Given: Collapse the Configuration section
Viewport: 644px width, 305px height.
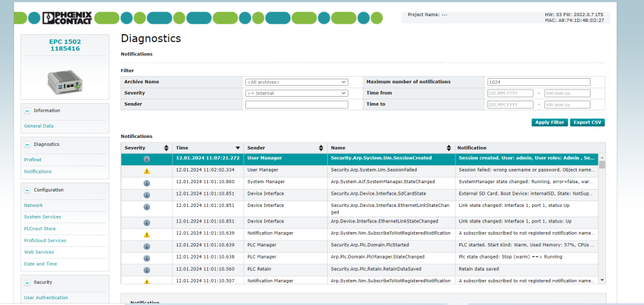Looking at the screenshot, I should click(27, 190).
